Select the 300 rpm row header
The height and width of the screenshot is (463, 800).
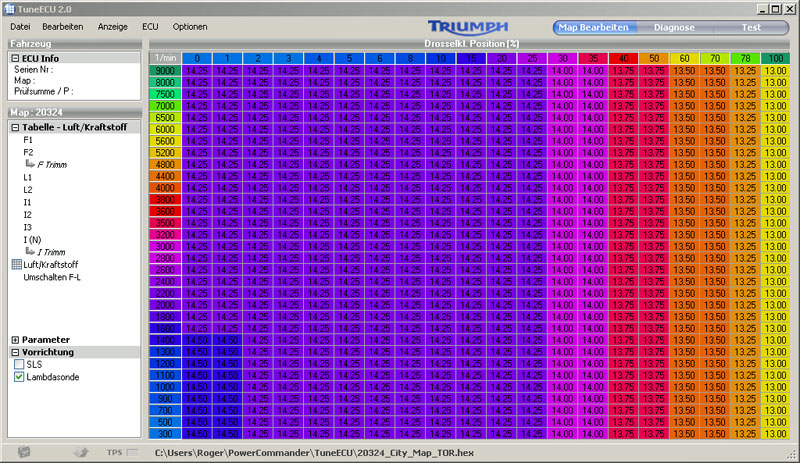pyautogui.click(x=165, y=434)
